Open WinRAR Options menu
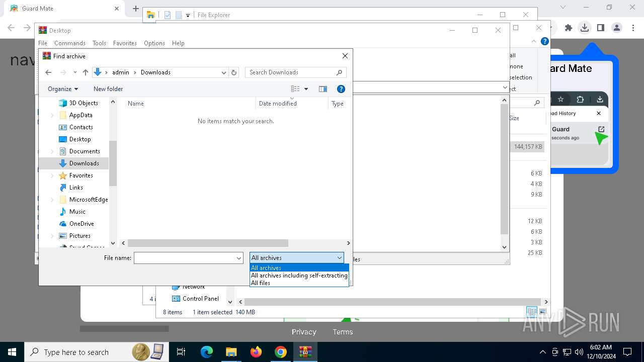 click(154, 43)
